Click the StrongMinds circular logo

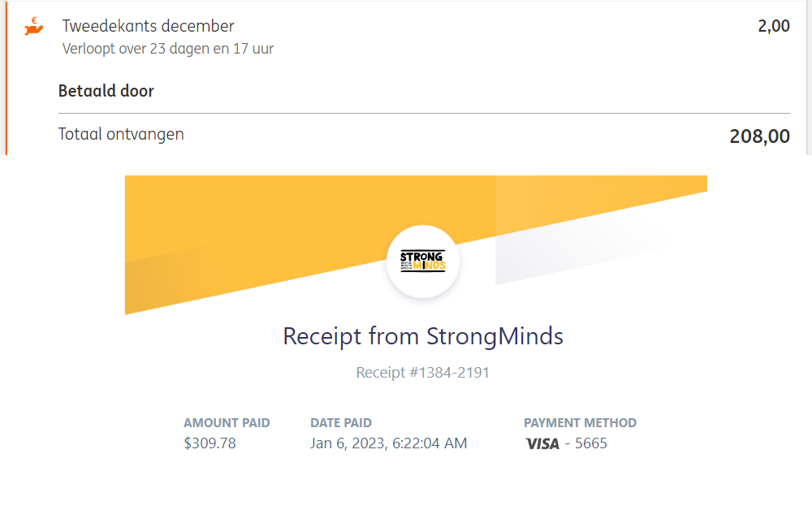[x=422, y=261]
